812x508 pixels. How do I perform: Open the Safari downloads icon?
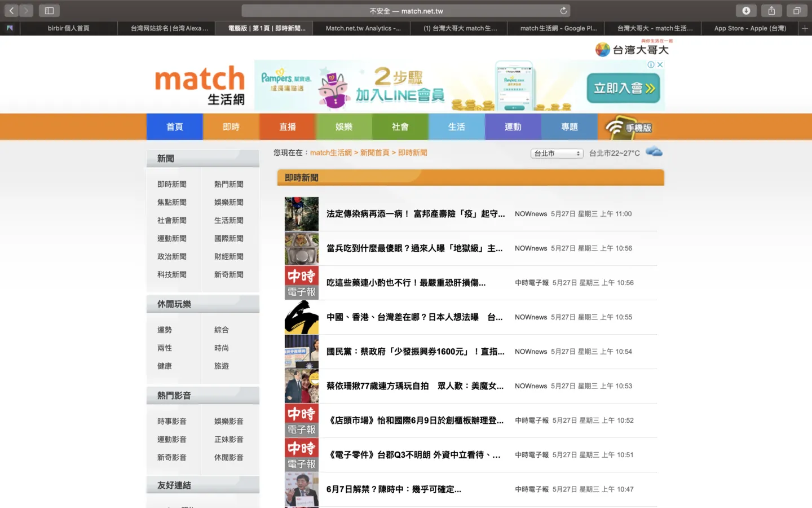click(746, 11)
